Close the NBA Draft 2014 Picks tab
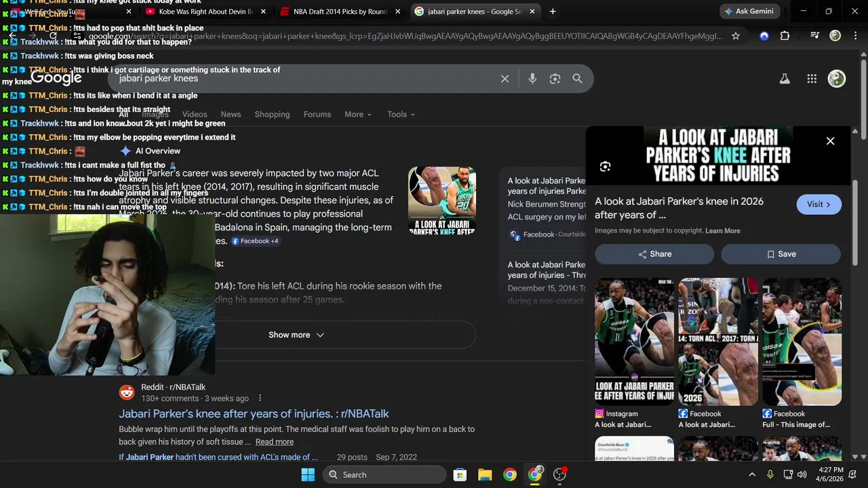868x488 pixels. (x=397, y=12)
